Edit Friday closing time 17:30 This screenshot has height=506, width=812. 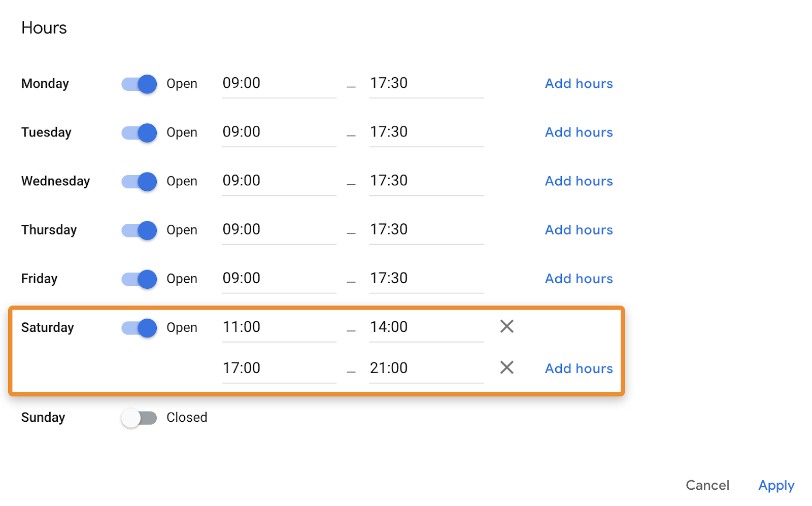(x=426, y=278)
